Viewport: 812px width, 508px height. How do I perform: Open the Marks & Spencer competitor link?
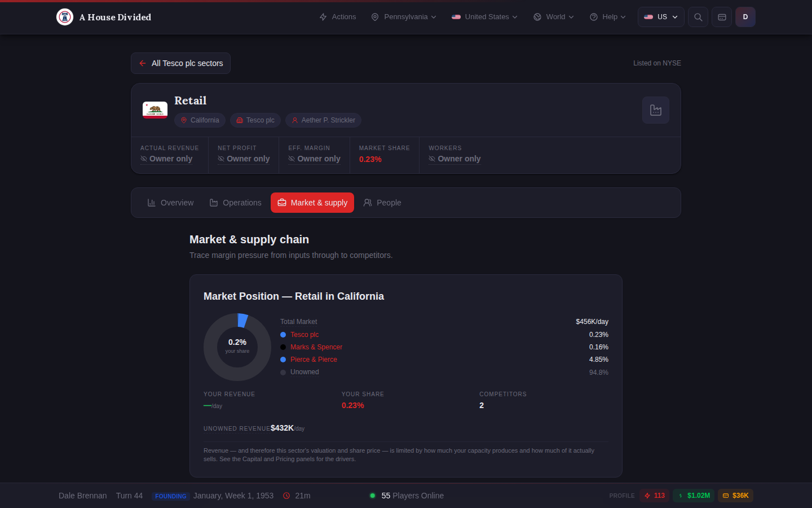pyautogui.click(x=316, y=347)
